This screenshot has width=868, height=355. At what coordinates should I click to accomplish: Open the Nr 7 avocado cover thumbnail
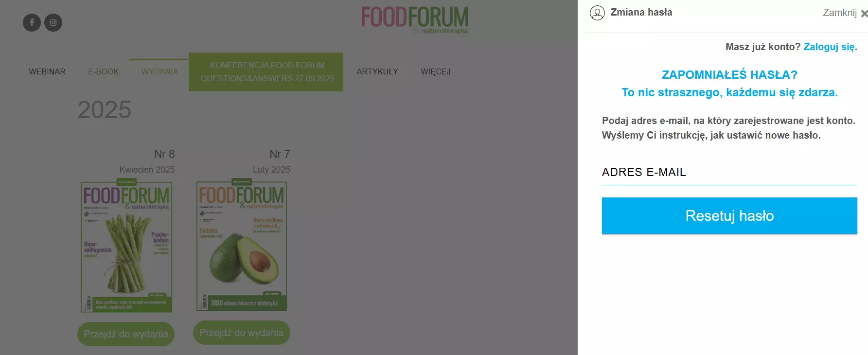pyautogui.click(x=242, y=246)
